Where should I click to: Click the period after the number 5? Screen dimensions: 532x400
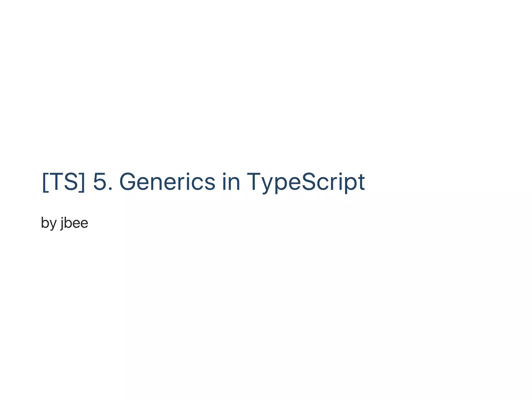pyautogui.click(x=110, y=189)
